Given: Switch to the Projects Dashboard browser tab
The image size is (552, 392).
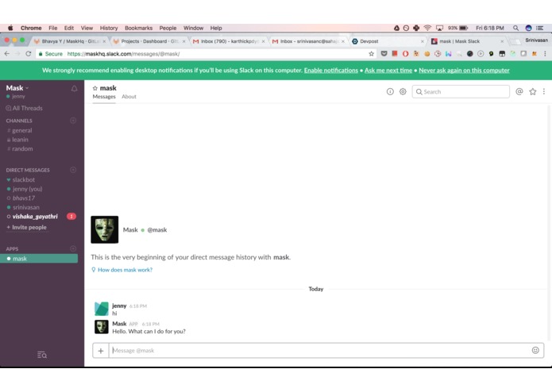Looking at the screenshot, I should point(149,41).
